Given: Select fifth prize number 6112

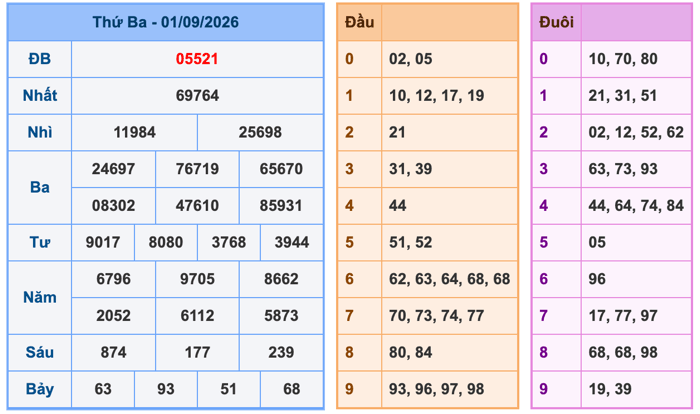Looking at the screenshot, I should point(197,315).
